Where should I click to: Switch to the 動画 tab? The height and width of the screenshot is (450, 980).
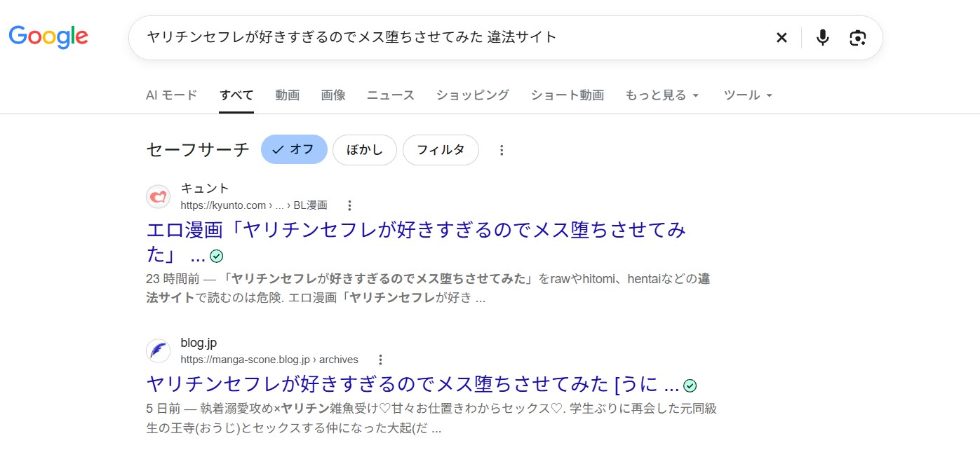tap(288, 95)
